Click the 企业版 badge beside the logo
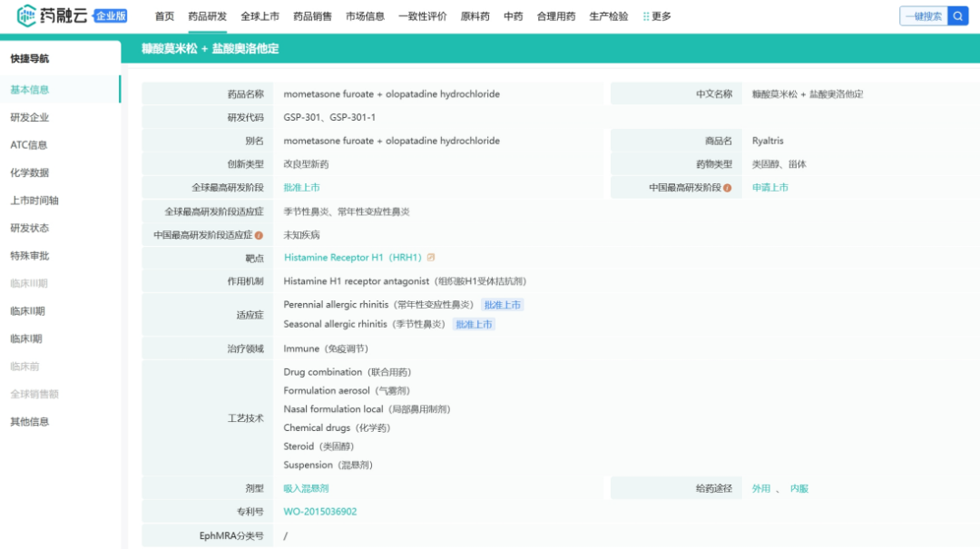This screenshot has width=980, height=549. 111,16
